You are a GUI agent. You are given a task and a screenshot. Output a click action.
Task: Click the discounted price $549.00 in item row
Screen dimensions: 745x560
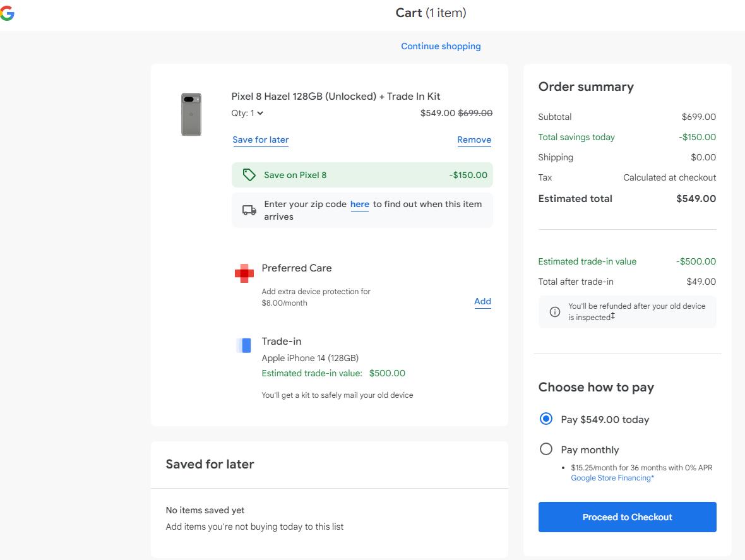click(438, 113)
